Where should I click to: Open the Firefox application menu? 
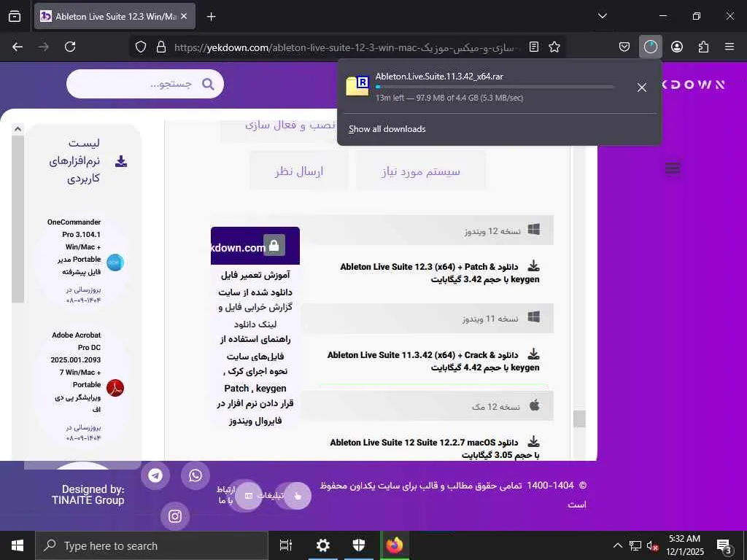[729, 47]
